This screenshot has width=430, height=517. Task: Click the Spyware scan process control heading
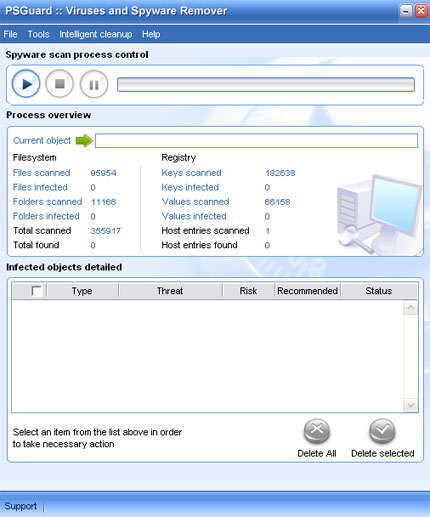point(77,54)
